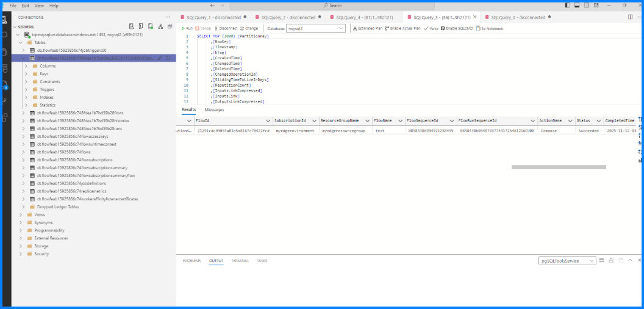Open the Status column filter dropdown

(x=598, y=120)
